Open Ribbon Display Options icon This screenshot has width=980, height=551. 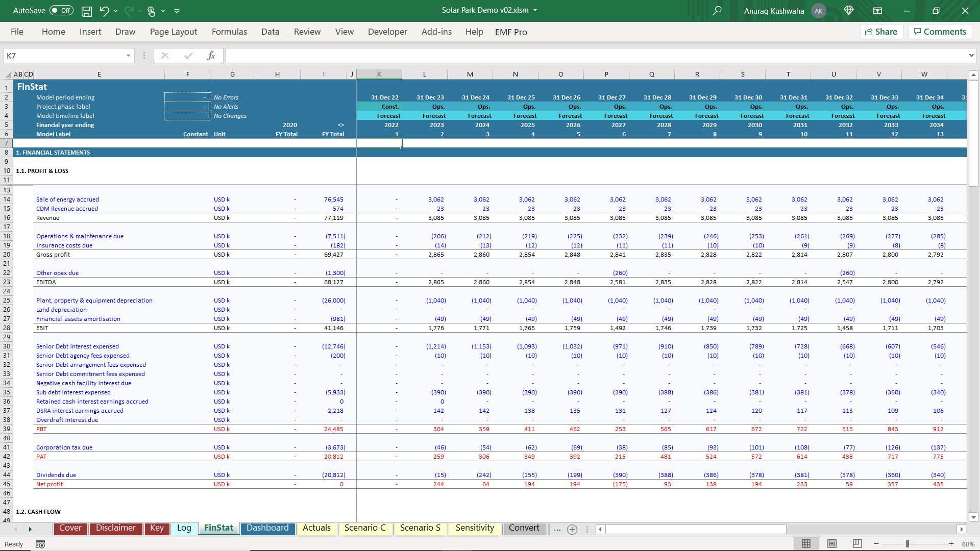tap(877, 11)
